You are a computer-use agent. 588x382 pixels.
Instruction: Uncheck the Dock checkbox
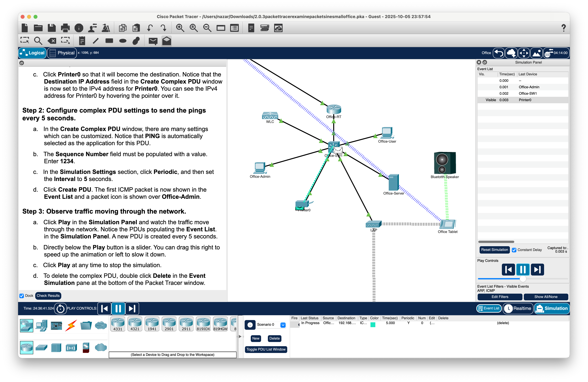click(22, 296)
